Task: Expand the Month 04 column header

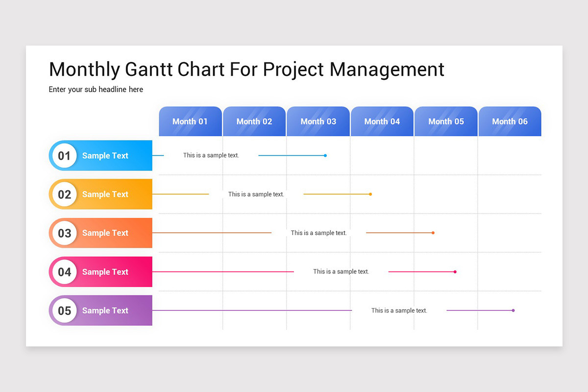Action: pos(382,121)
